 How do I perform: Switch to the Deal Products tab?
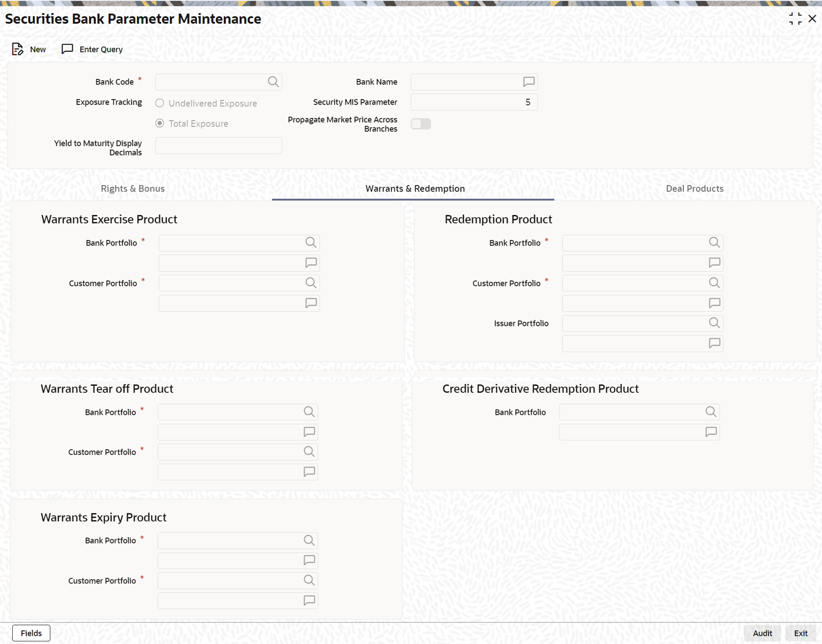[694, 189]
